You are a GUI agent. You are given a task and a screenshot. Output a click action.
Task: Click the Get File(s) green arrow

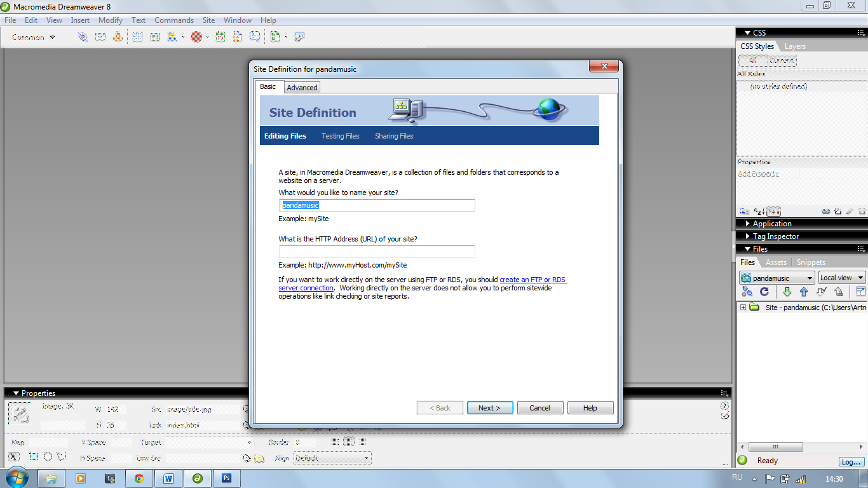(787, 292)
